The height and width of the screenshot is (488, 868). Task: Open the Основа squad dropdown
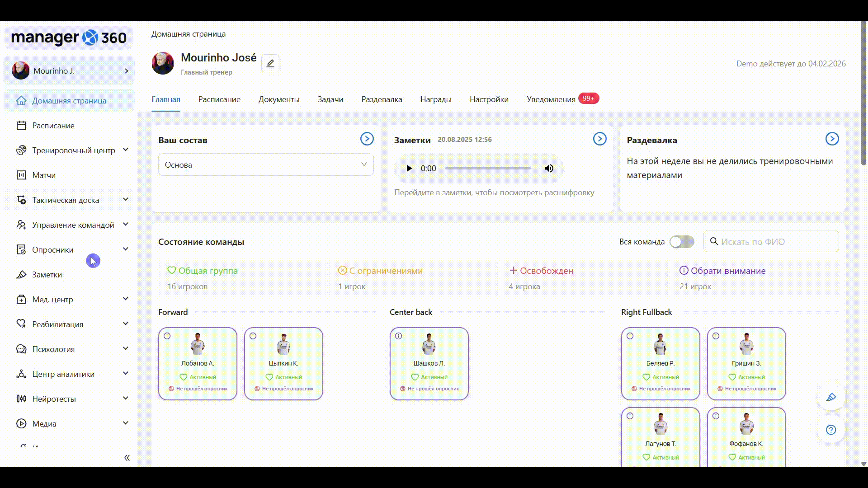[266, 165]
